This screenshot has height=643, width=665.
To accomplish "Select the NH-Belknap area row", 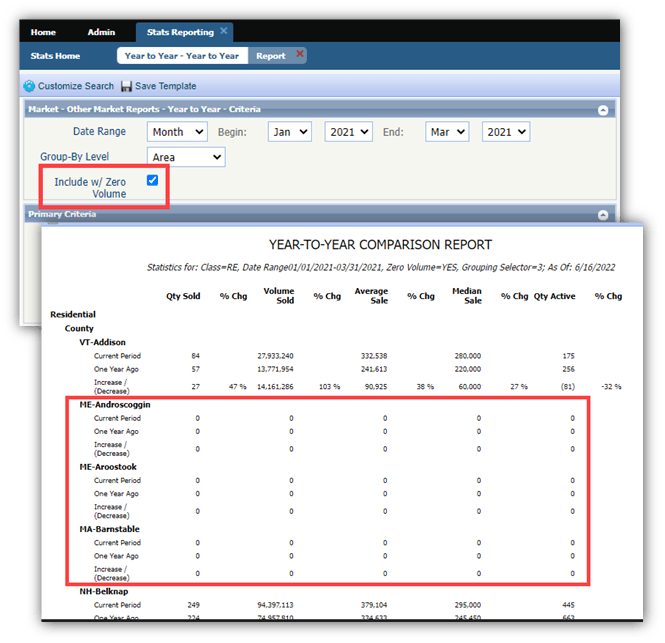I will click(103, 591).
